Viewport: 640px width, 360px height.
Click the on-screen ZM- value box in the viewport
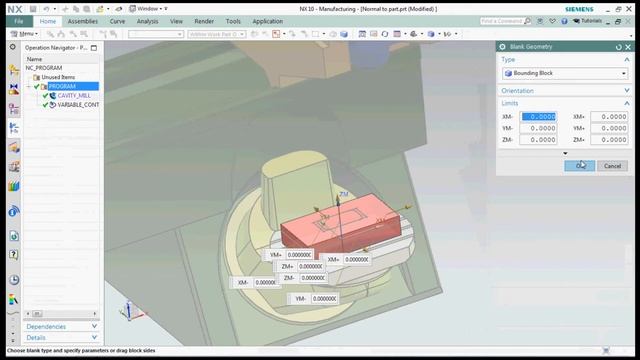point(313,278)
